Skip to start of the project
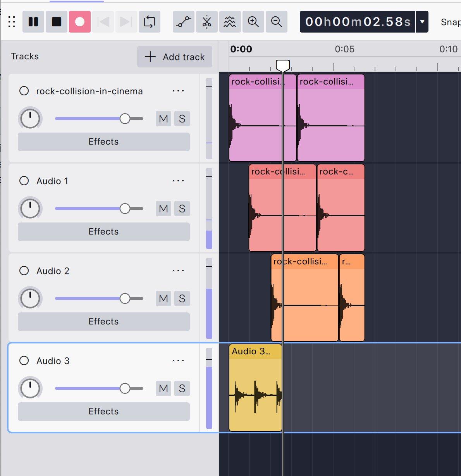The image size is (461, 476). 103,22
